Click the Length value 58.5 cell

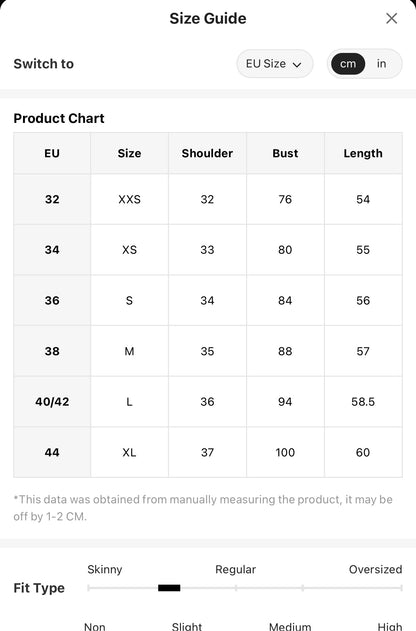point(363,402)
